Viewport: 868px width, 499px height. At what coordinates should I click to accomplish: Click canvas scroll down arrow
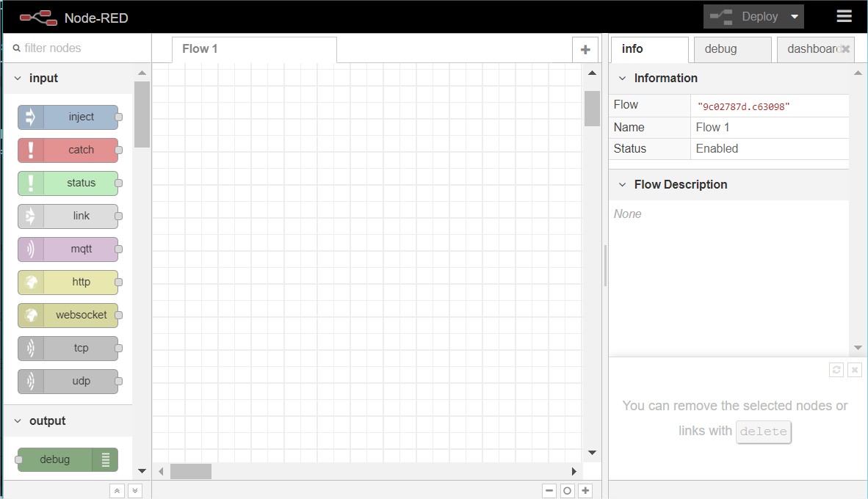click(592, 453)
